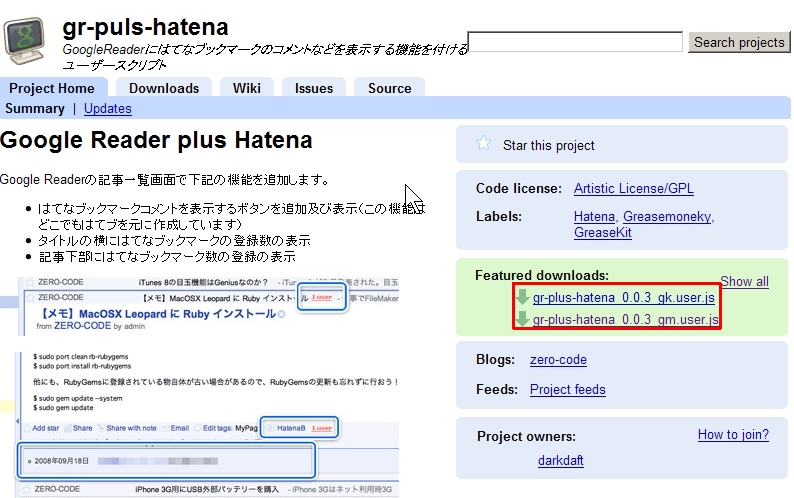Download gr-plus-hatena_0.0.3_gk.user.js

pyautogui.click(x=623, y=297)
